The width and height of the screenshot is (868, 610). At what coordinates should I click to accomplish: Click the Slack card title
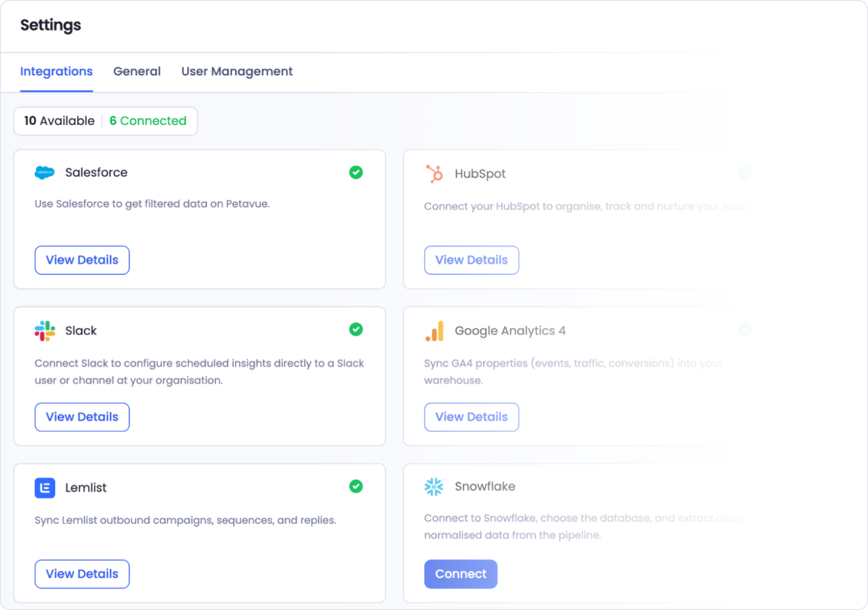[81, 331]
